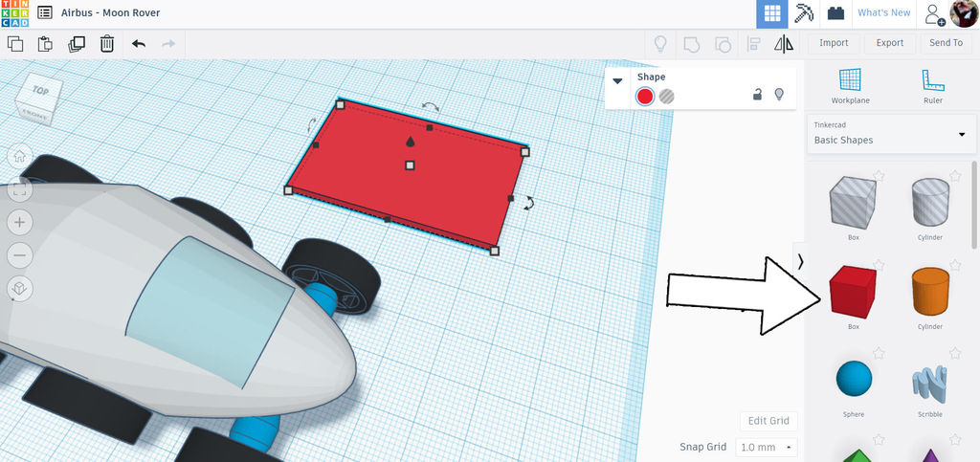Click the rotation handle right of red box
The height and width of the screenshot is (462, 980).
528,203
